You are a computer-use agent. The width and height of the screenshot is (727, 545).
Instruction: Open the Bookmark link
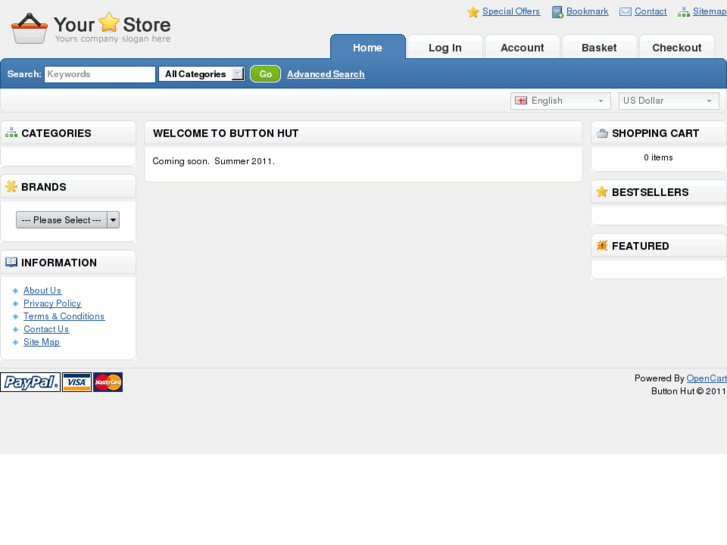coord(587,11)
